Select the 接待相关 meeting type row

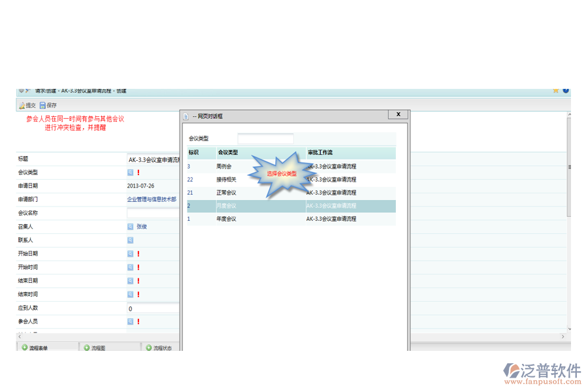pyautogui.click(x=291, y=180)
